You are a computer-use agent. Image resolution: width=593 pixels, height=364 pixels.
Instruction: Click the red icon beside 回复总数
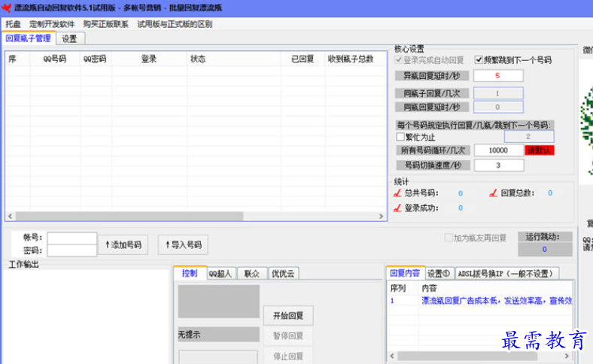coord(493,193)
